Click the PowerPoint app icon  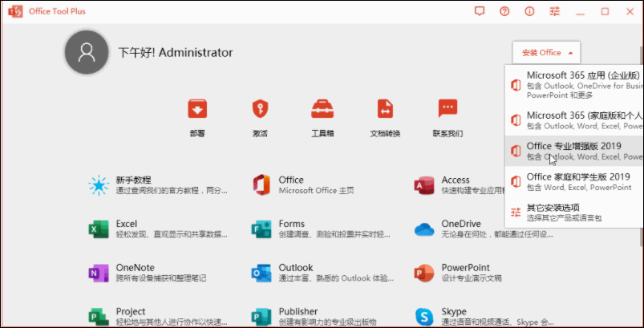(424, 273)
